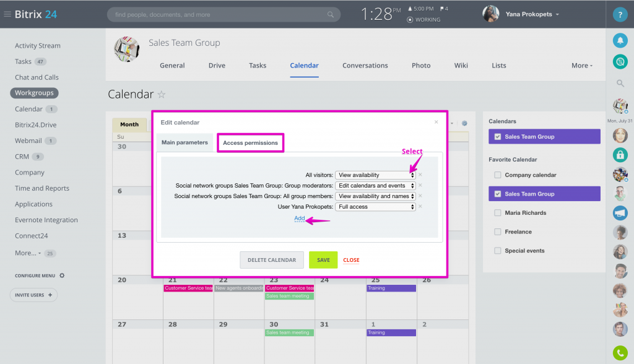Open Webmail in the left menu
Viewport: 634px width, 364px height.
click(28, 141)
